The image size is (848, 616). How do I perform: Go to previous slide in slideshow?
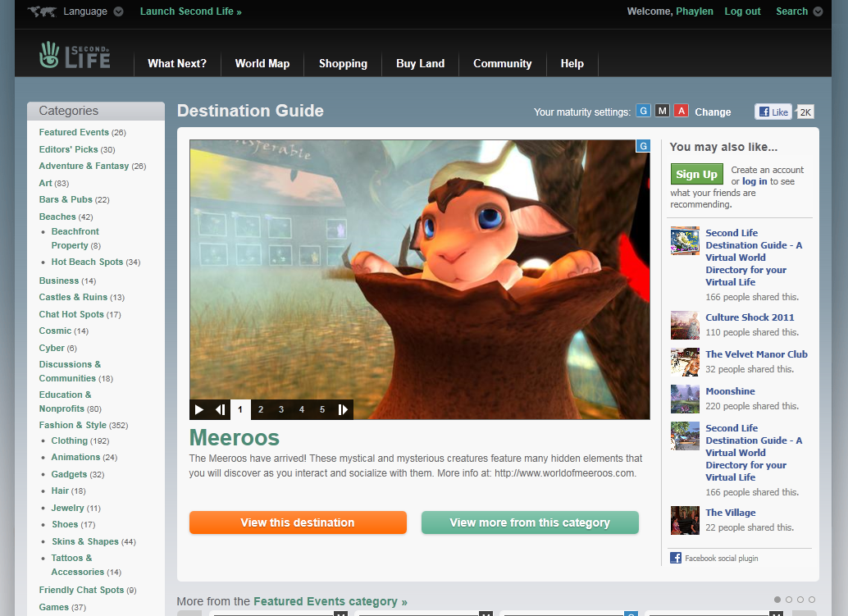click(x=220, y=409)
